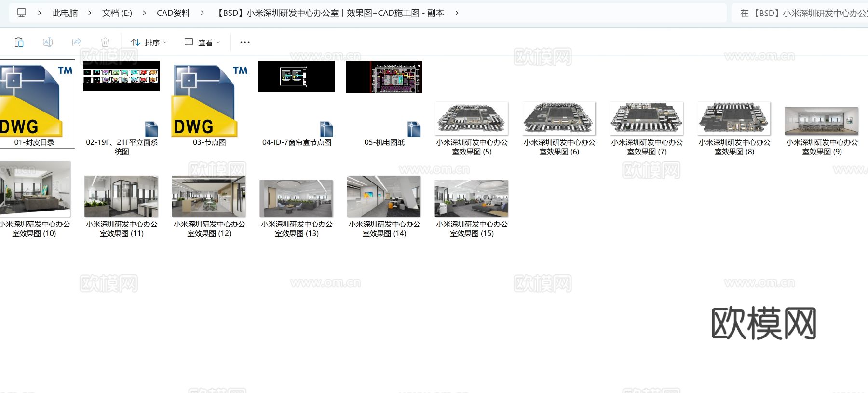Expand chevron after 此电脑
Viewport: 868px width, 393px height.
click(90, 13)
